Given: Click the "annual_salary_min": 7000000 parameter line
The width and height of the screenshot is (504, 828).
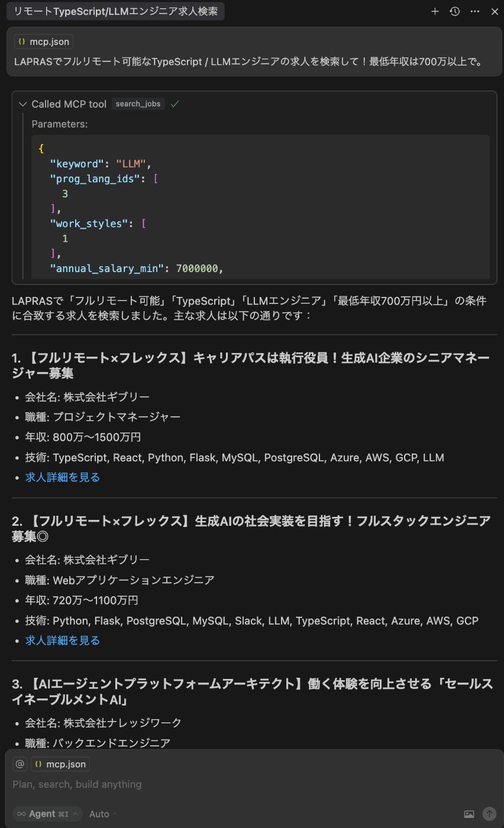Looking at the screenshot, I should (x=137, y=269).
